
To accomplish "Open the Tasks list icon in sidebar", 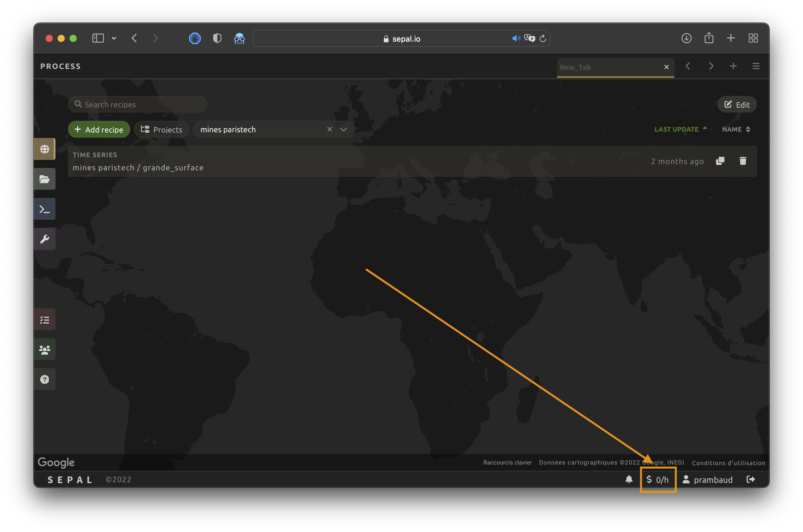I will click(44, 320).
